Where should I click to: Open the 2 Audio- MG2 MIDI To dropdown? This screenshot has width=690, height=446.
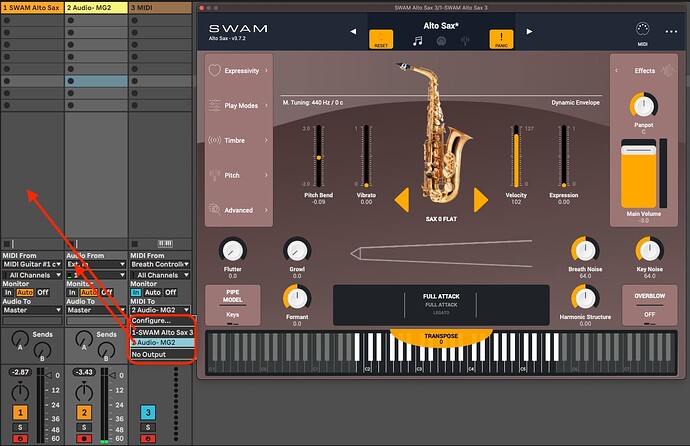(160, 310)
